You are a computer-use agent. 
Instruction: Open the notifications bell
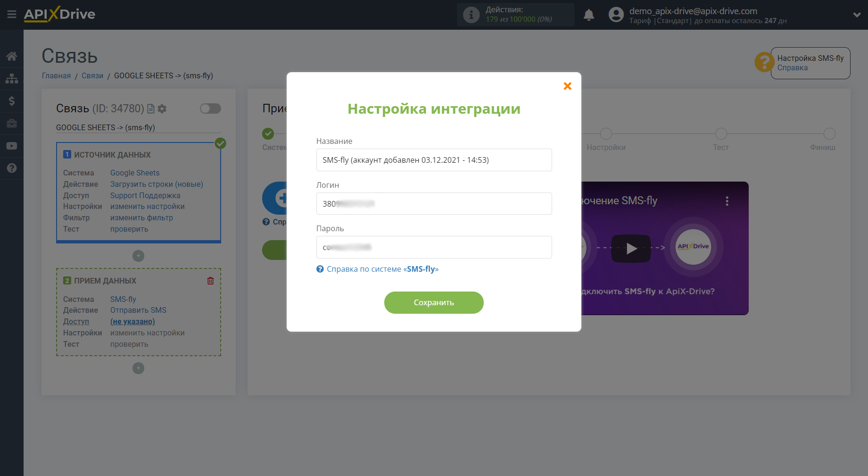click(589, 15)
